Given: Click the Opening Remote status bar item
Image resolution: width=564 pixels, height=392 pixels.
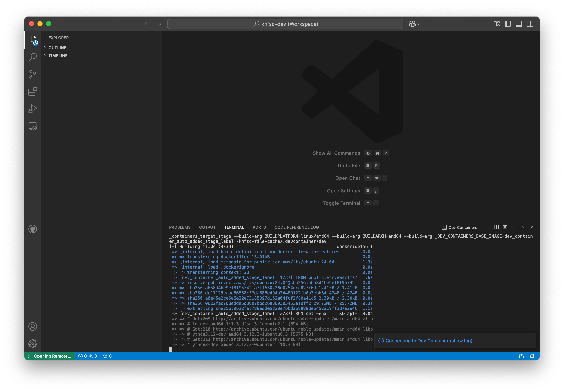Looking at the screenshot, I should (50, 356).
